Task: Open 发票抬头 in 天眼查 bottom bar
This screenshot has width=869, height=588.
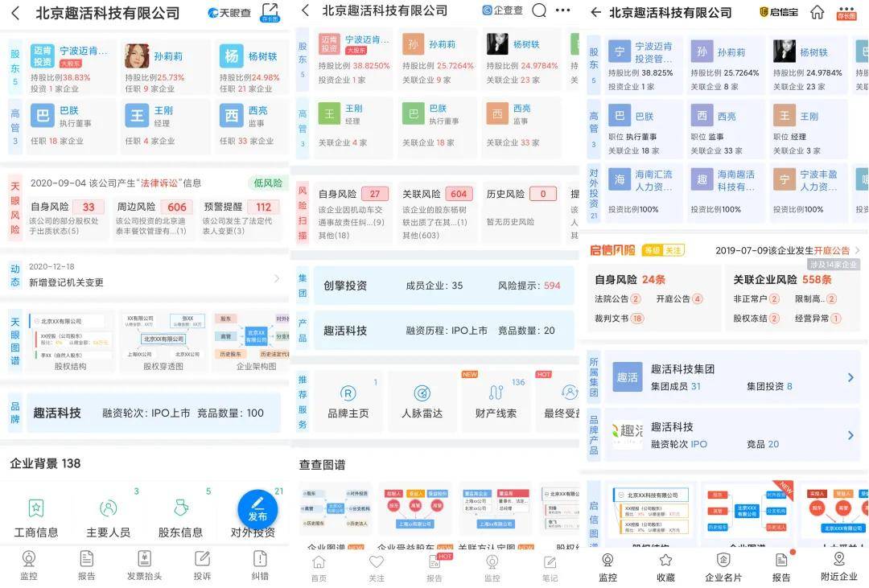Action: 144,565
